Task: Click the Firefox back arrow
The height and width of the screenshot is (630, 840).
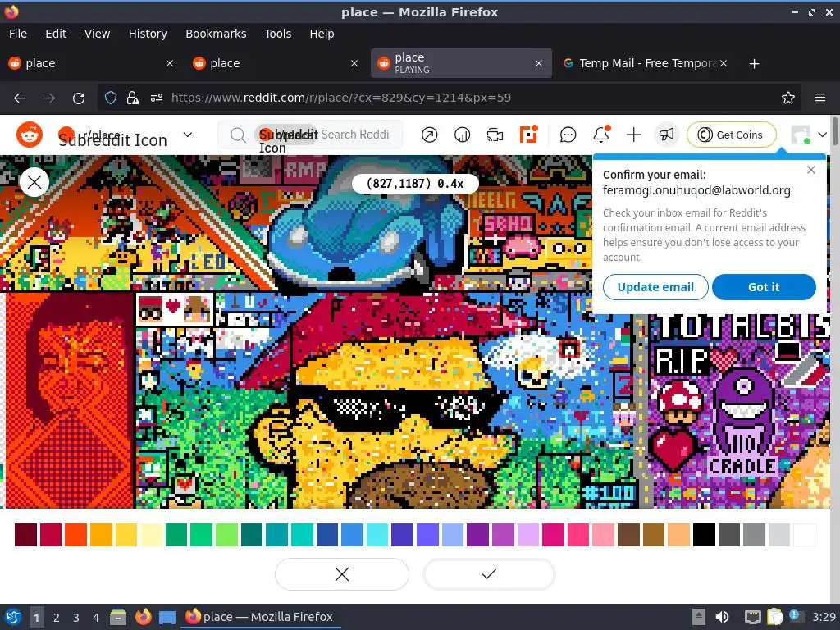Action: (20, 98)
